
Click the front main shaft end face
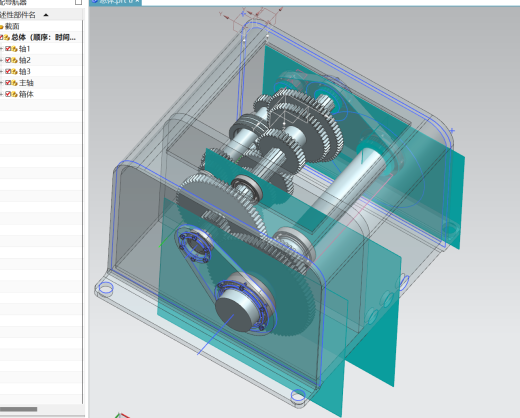coord(233,314)
